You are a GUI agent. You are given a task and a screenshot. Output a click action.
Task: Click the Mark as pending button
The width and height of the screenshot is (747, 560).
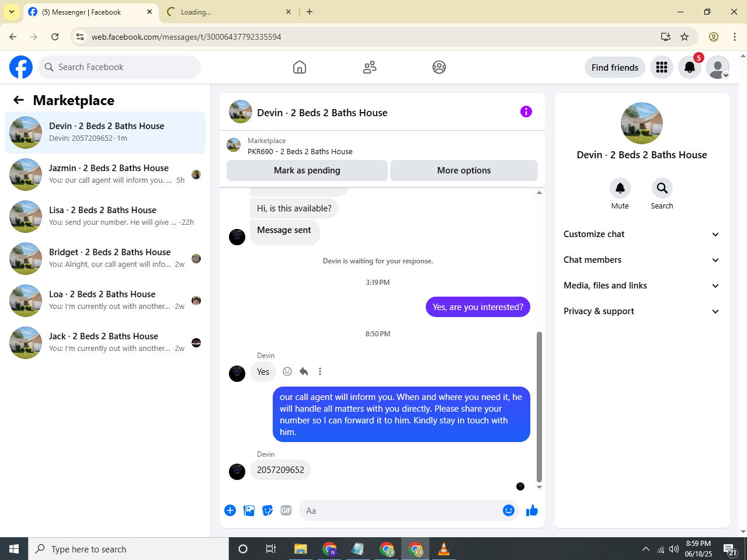(x=307, y=171)
